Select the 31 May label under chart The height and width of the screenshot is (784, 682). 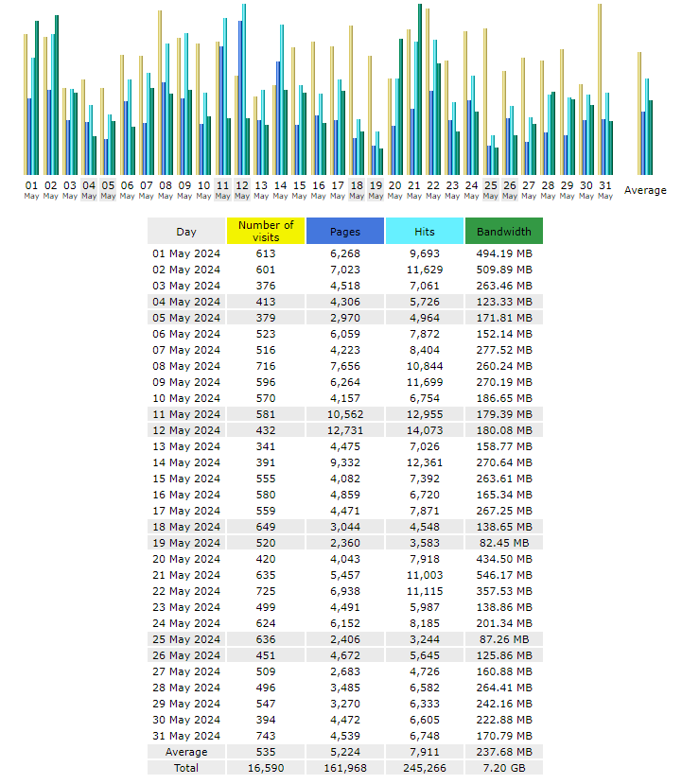[x=605, y=190]
